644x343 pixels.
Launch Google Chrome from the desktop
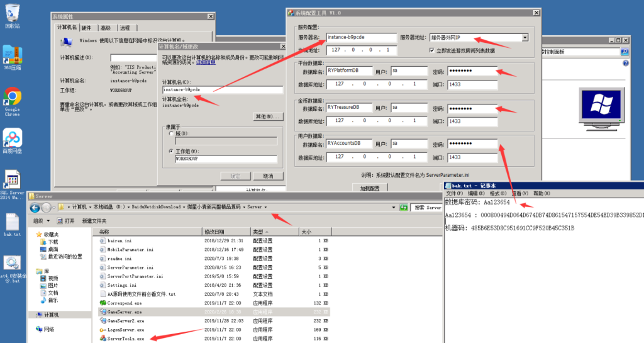12,97
